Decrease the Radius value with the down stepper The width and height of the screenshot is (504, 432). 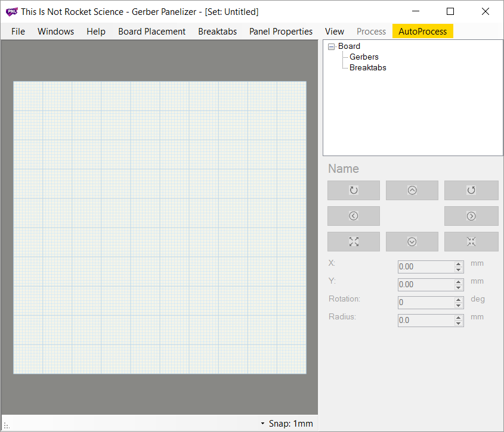458,323
